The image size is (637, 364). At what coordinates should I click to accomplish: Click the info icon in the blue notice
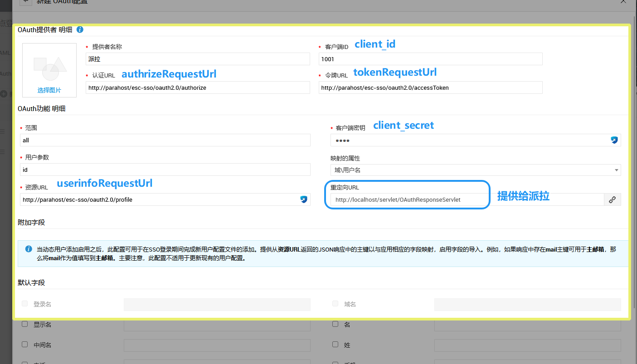click(x=29, y=249)
